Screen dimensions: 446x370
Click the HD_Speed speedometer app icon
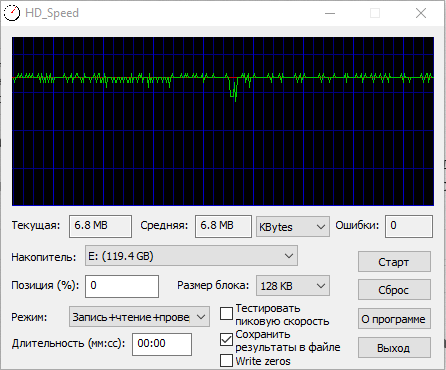point(12,13)
